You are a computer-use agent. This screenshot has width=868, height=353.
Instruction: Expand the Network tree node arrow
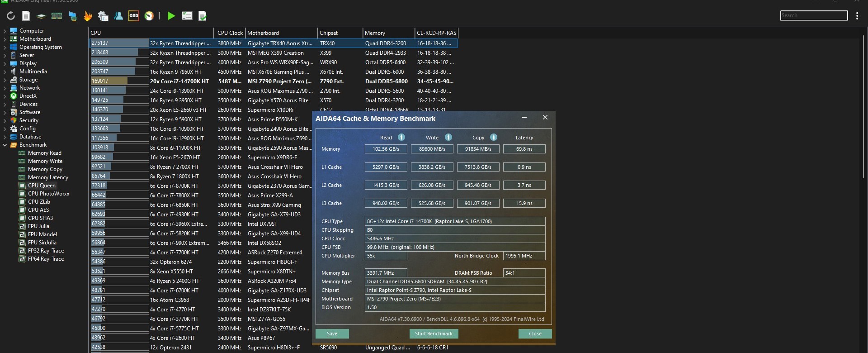[x=5, y=88]
